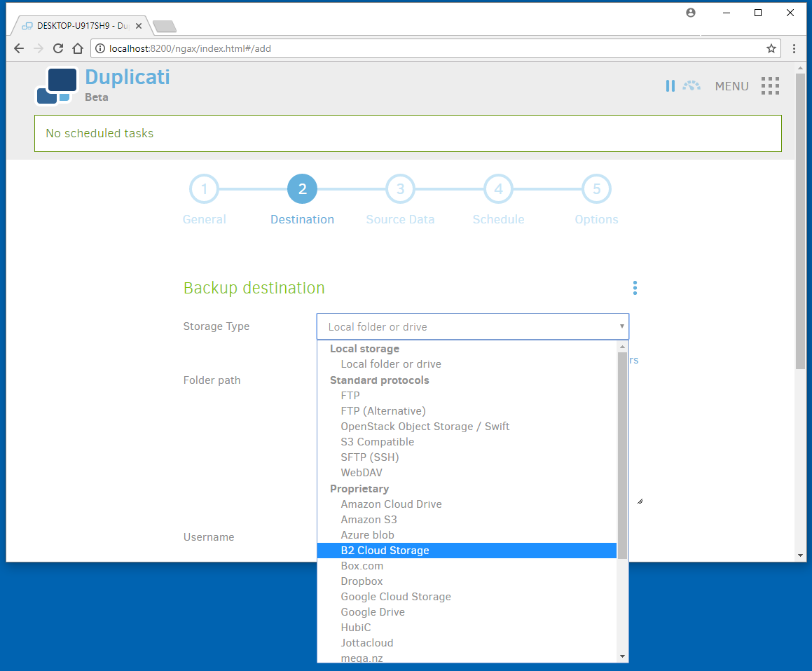Pick Jottacloud from the list
The image size is (812, 671).
point(467,643)
